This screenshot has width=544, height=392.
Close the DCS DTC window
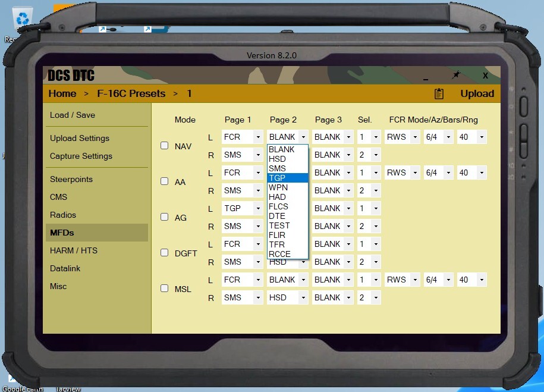[x=485, y=76]
